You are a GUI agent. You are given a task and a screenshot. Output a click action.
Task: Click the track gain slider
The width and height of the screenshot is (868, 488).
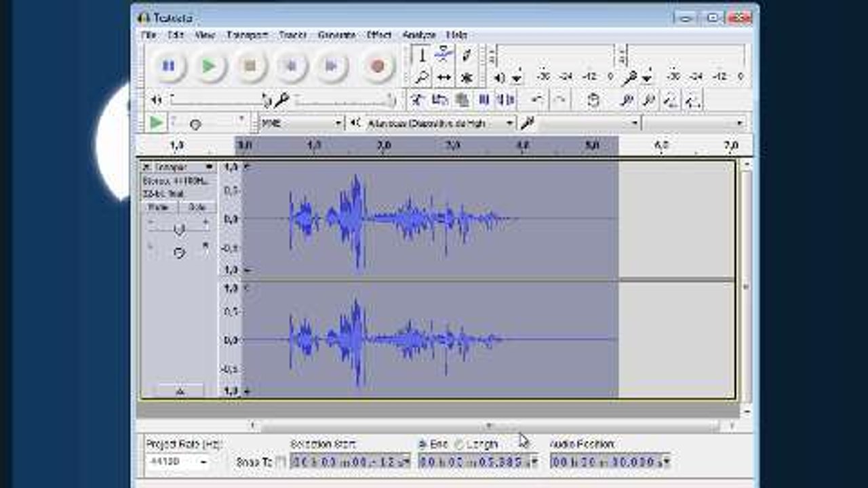179,229
